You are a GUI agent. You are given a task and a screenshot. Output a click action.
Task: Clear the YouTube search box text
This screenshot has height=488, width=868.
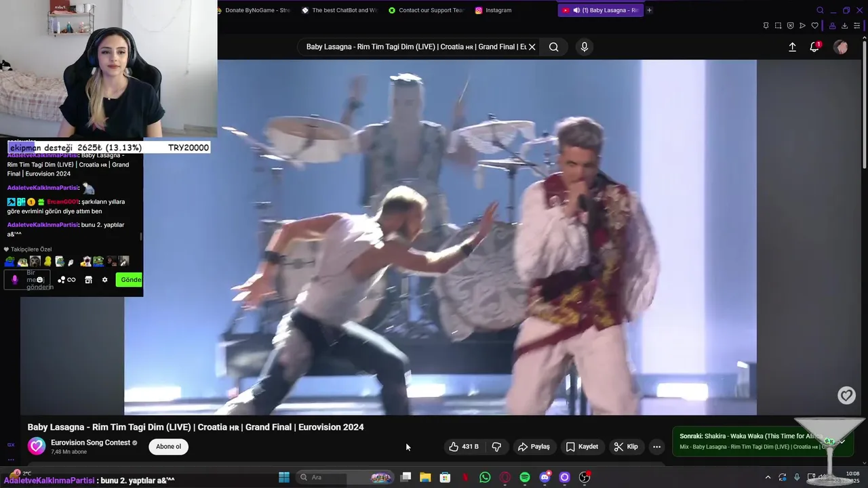click(532, 47)
